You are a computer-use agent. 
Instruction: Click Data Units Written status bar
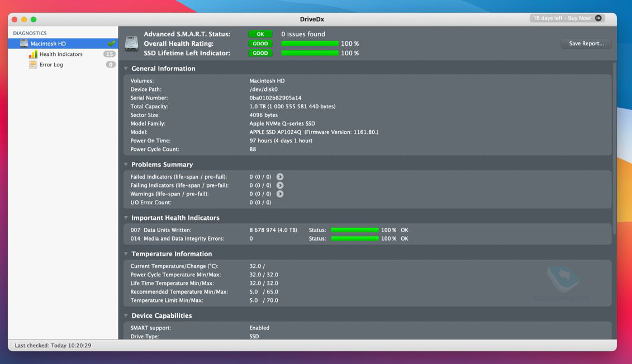click(355, 230)
